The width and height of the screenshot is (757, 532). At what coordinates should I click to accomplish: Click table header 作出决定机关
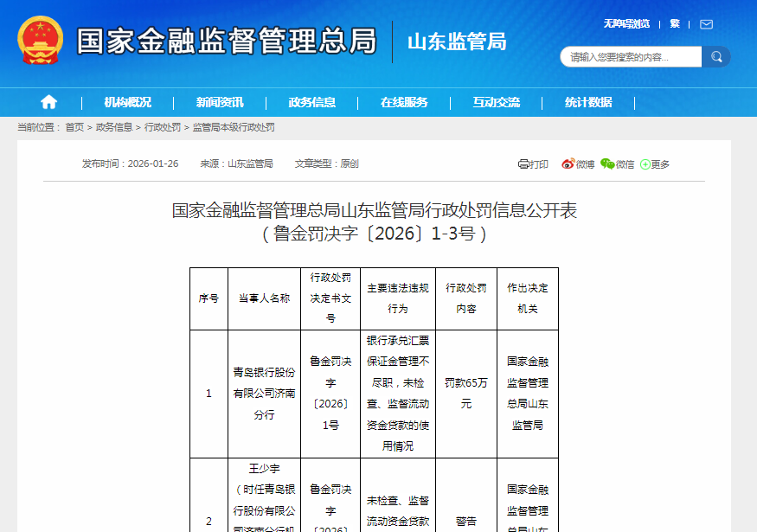pyautogui.click(x=528, y=298)
